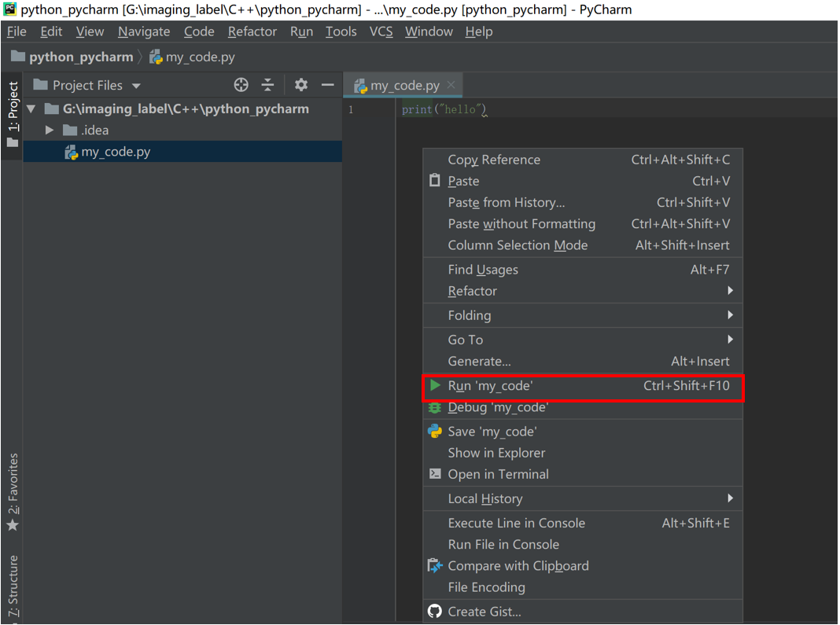840x625 pixels.
Task: Expand the Local History submenu arrow
Action: (x=730, y=498)
